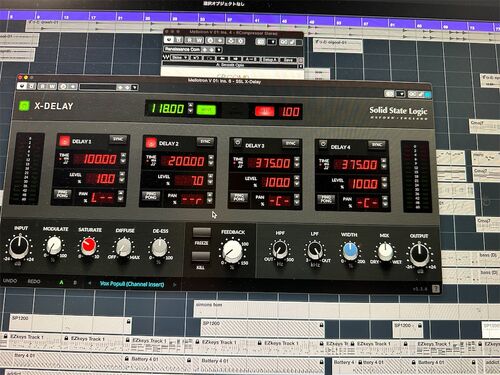
Task: Click Delay 4 LEVEL stepper arrows
Action: pyautogui.click(x=384, y=182)
